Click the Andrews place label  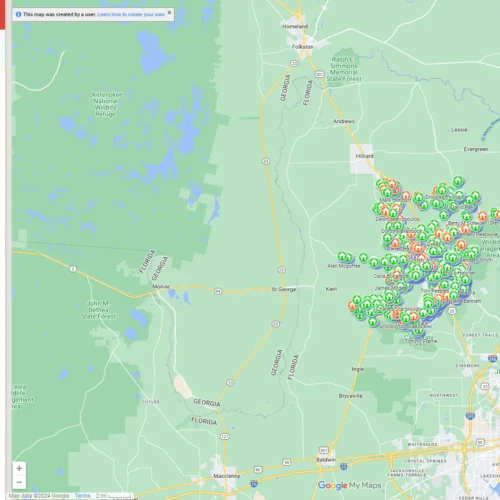(344, 121)
